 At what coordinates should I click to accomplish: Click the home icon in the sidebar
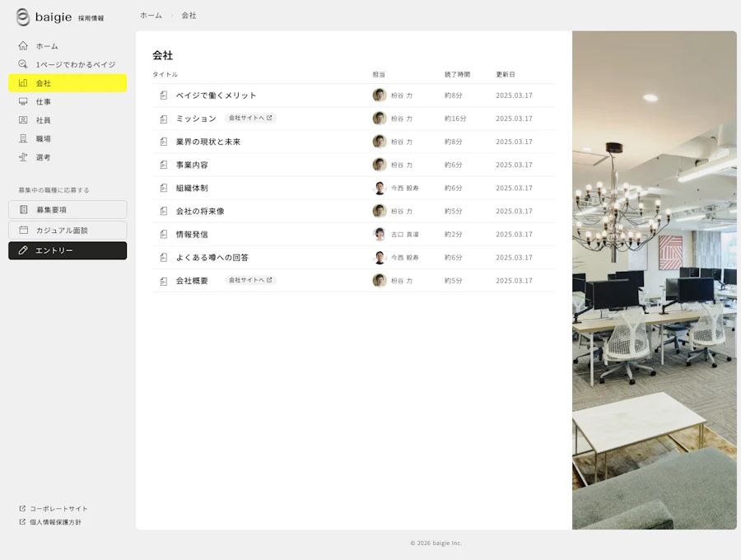(x=23, y=46)
